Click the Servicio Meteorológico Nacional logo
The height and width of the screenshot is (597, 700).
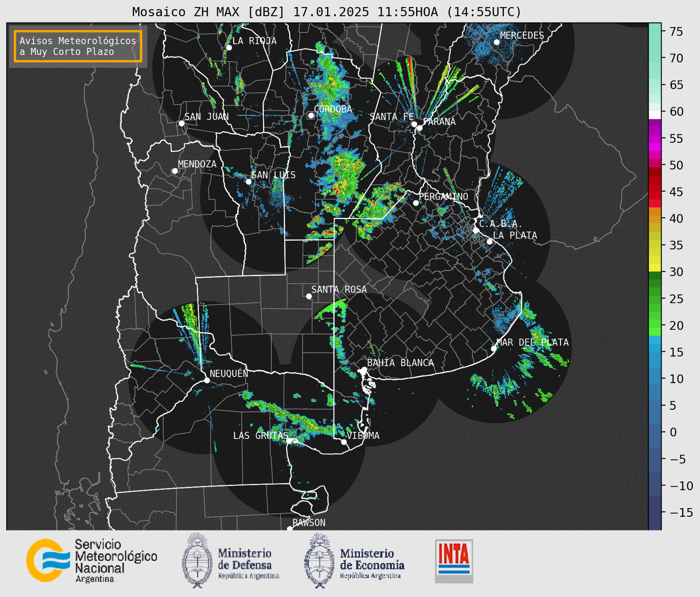pos(48,560)
